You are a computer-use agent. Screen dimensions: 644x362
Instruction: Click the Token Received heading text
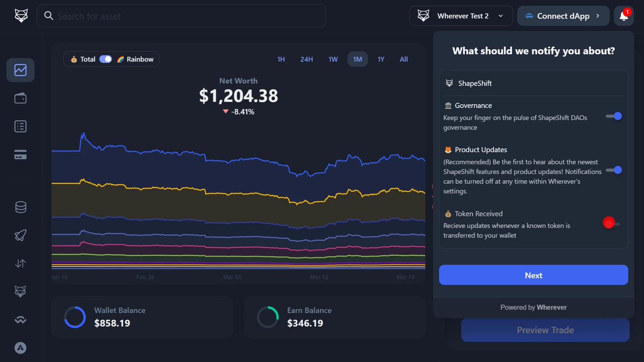479,213
